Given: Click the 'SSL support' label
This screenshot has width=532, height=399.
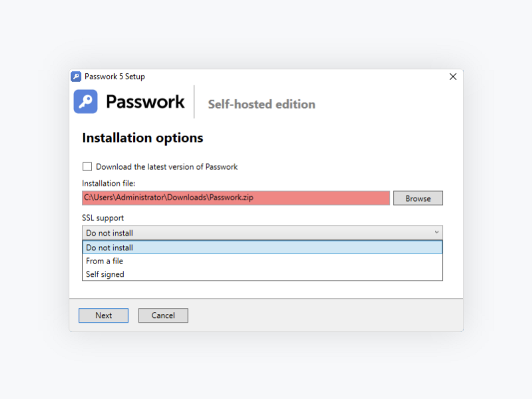Looking at the screenshot, I should [103, 218].
